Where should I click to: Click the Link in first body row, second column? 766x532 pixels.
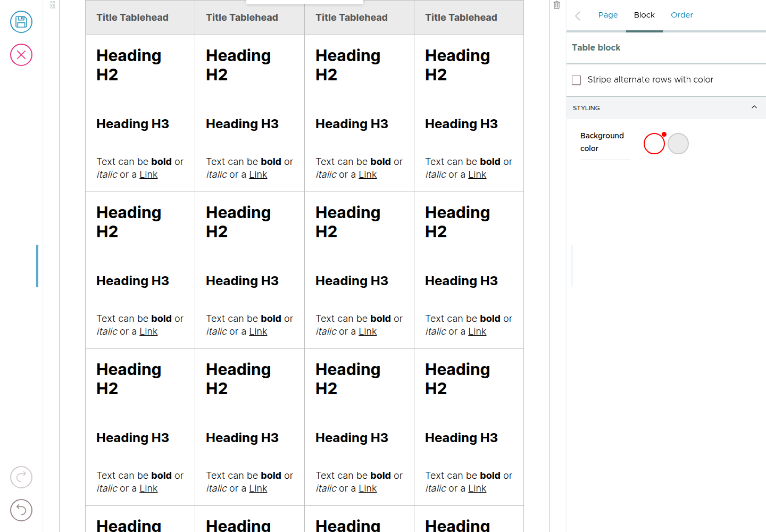click(258, 174)
